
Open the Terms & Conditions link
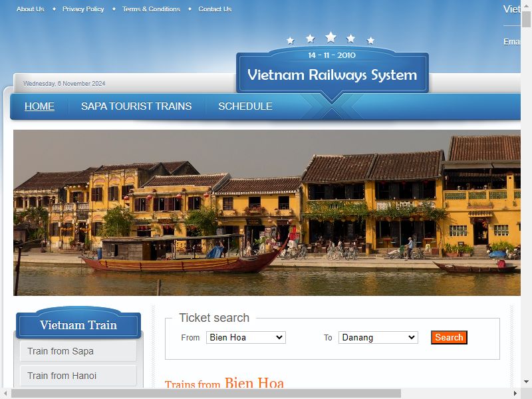(151, 9)
